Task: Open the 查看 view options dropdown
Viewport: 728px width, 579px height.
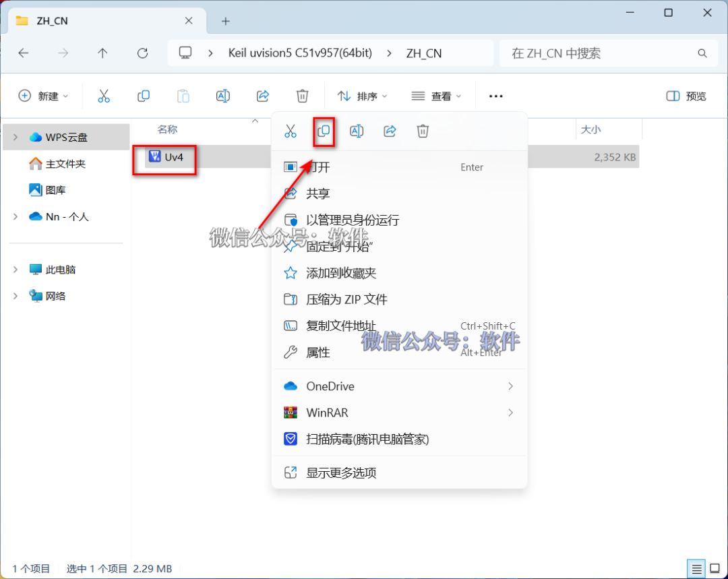Action: click(x=436, y=96)
